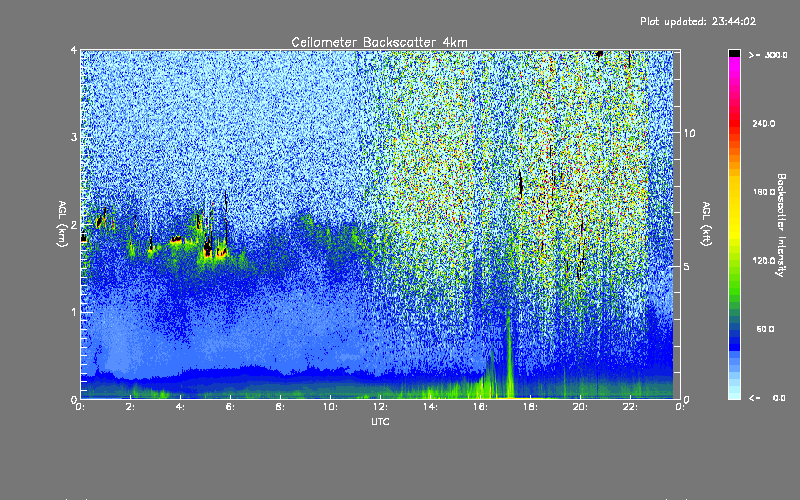Click the '<= 0.0' colorbar value
Image resolution: width=800 pixels, height=500 pixels.
pyautogui.click(x=767, y=398)
